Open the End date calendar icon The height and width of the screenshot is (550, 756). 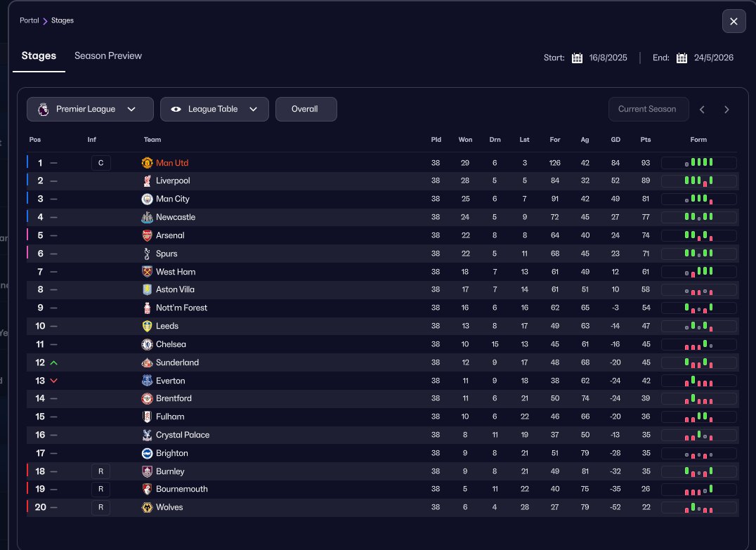(682, 58)
